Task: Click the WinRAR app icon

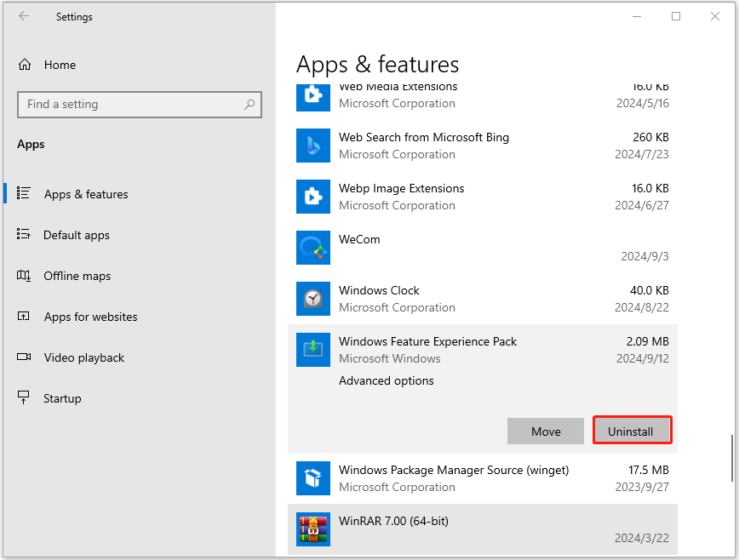Action: [x=313, y=529]
